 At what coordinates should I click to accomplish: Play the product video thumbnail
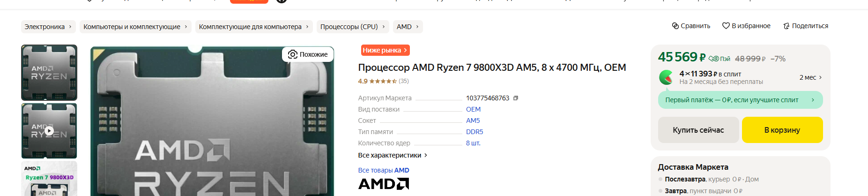(49, 131)
